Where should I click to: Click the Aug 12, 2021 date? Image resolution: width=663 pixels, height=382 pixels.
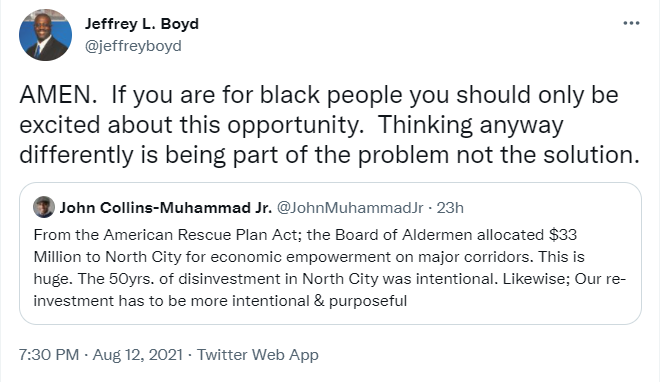[x=138, y=355]
